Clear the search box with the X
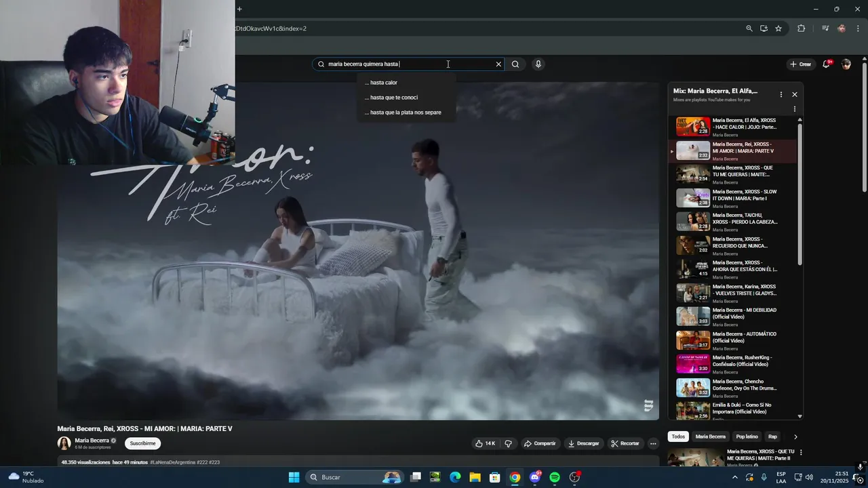 (x=498, y=64)
